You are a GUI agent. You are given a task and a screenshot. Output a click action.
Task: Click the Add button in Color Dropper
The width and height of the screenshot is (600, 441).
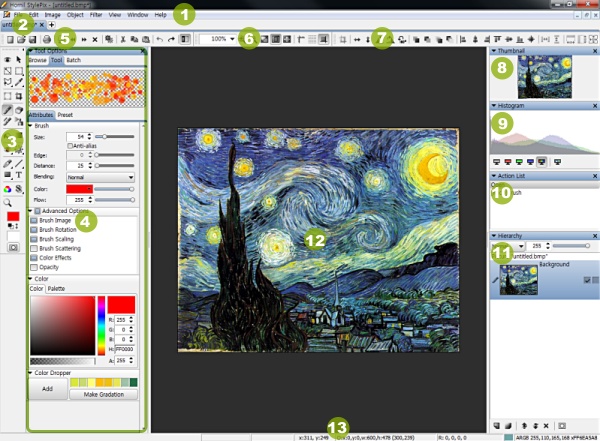pos(46,388)
